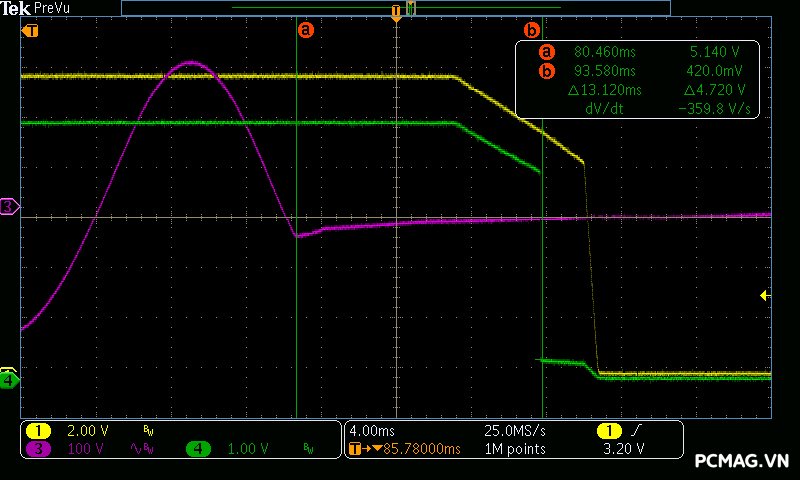The width and height of the screenshot is (800, 480).
Task: Click the trigger source channel 1 badge
Action: [x=609, y=431]
